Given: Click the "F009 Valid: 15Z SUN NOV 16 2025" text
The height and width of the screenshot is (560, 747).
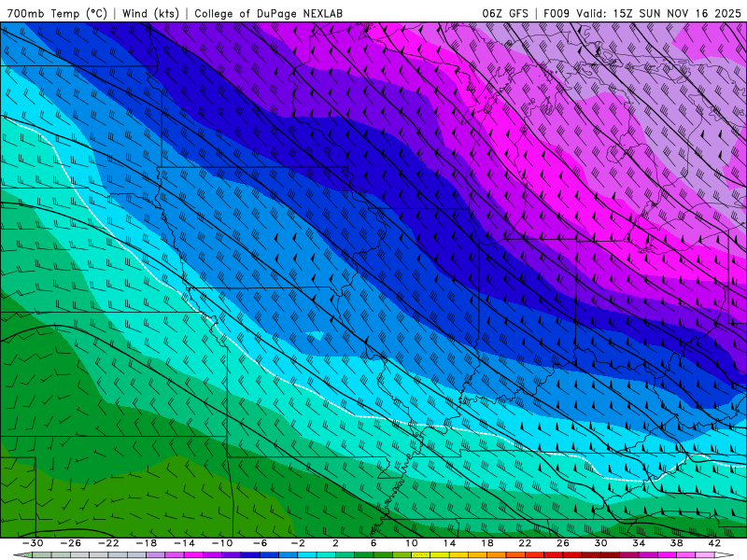Looking at the screenshot, I should (x=642, y=13).
